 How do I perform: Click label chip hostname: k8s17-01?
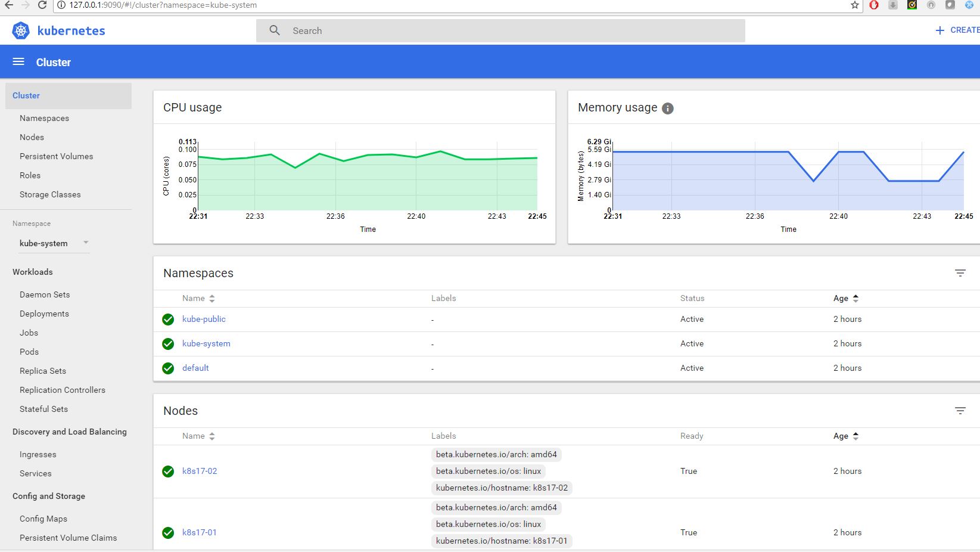pyautogui.click(x=502, y=541)
